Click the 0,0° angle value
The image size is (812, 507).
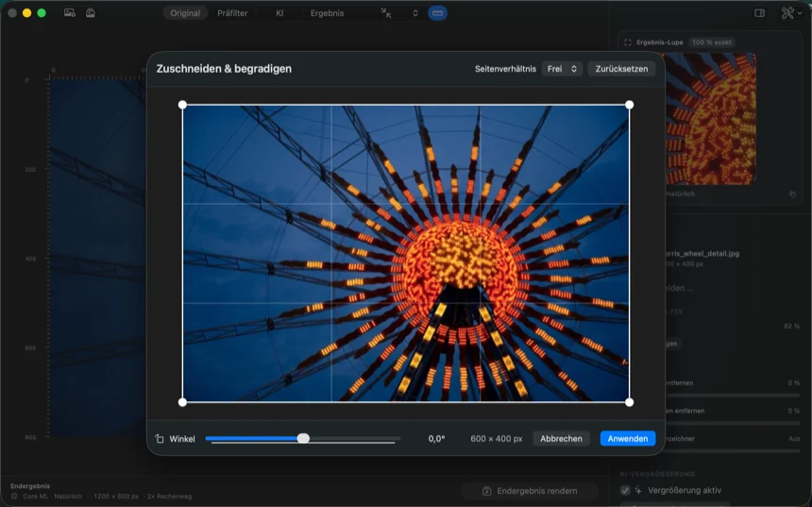click(x=436, y=439)
